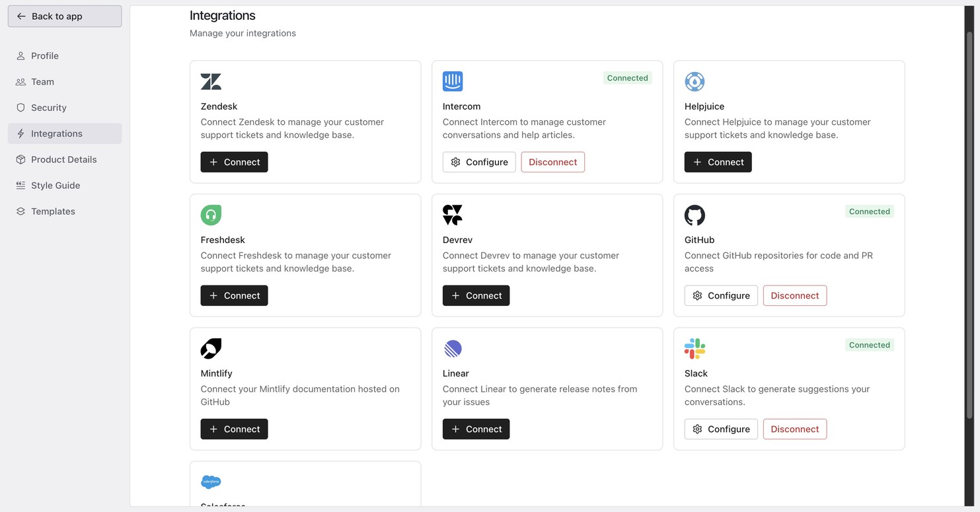Click the plus icon on Linear Connect

point(455,429)
